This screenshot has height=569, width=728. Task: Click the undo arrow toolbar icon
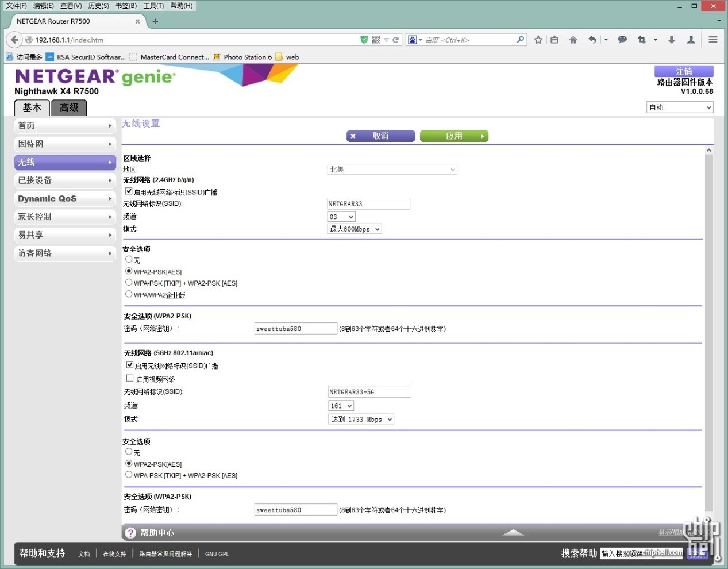592,40
